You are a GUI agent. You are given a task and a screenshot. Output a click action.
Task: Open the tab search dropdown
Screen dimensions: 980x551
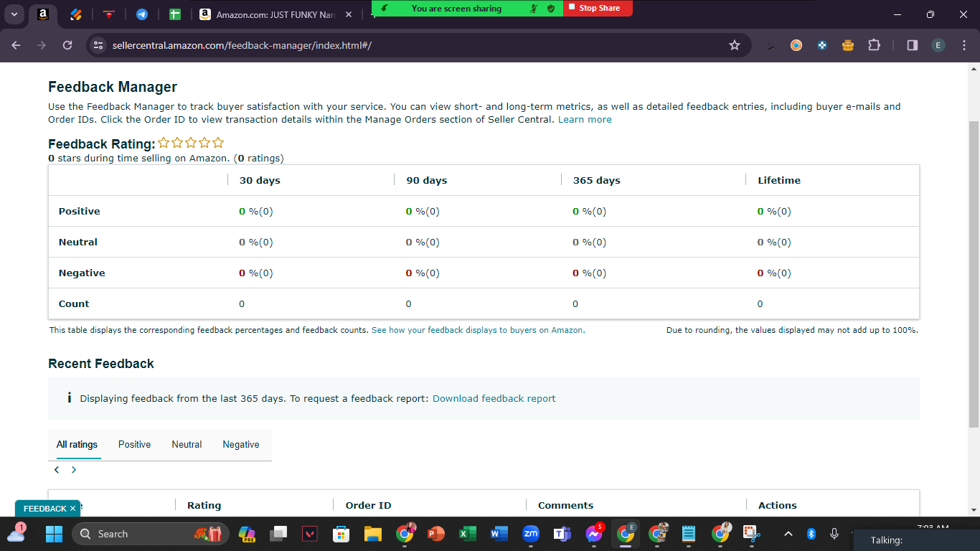(14, 14)
